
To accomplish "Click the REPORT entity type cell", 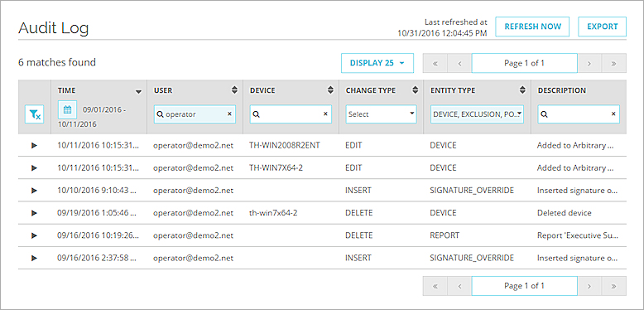I will tap(445, 235).
